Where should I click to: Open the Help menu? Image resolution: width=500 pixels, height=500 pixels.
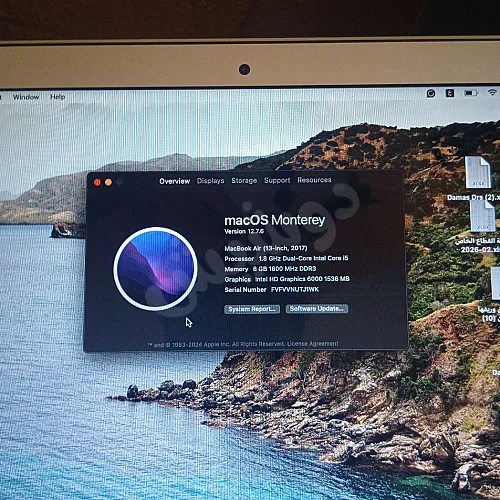point(57,97)
